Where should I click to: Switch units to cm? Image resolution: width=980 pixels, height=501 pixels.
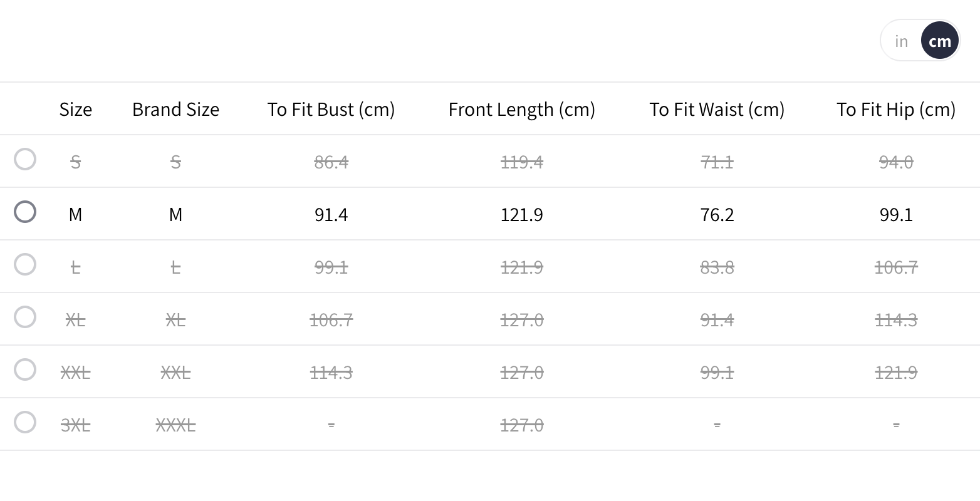[x=940, y=41]
